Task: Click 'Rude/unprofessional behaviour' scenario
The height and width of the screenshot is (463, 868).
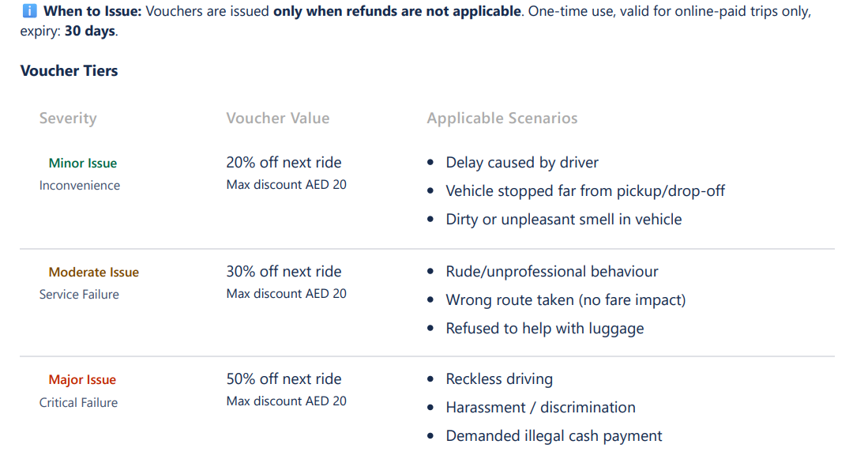Action: tap(551, 272)
